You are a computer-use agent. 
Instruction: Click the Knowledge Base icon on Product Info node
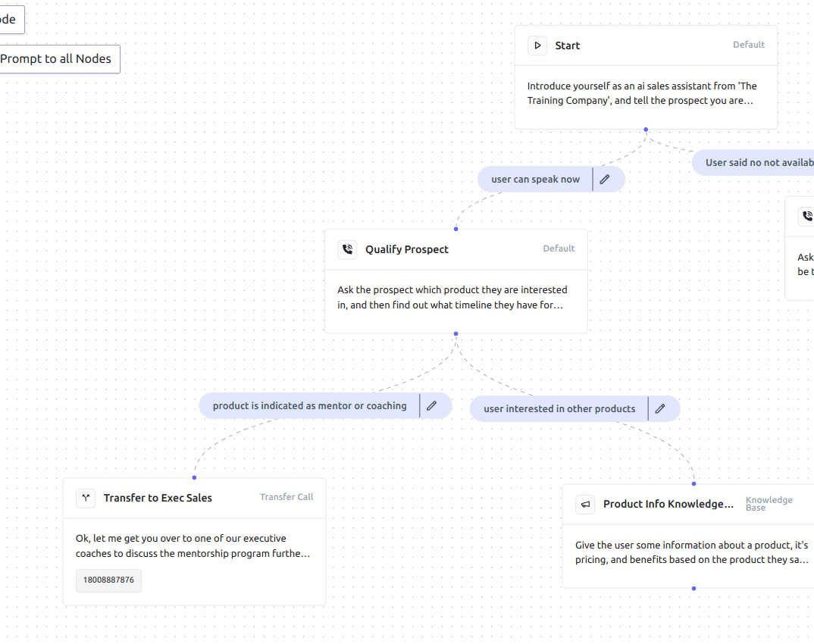pyautogui.click(x=585, y=504)
